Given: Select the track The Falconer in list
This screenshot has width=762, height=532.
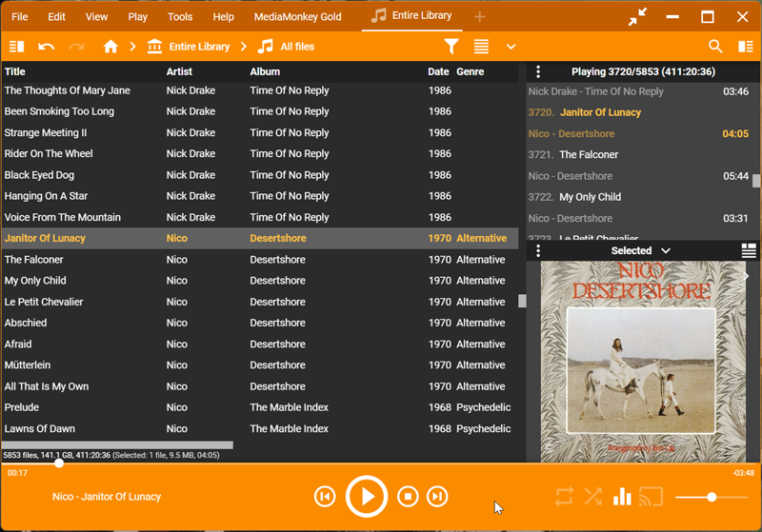Looking at the screenshot, I should tap(260, 260).
